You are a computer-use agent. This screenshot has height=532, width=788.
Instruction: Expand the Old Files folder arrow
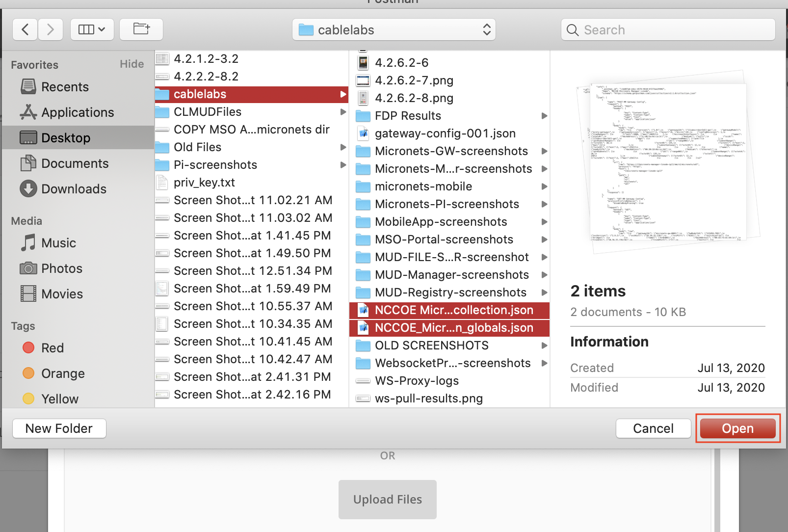(x=343, y=147)
